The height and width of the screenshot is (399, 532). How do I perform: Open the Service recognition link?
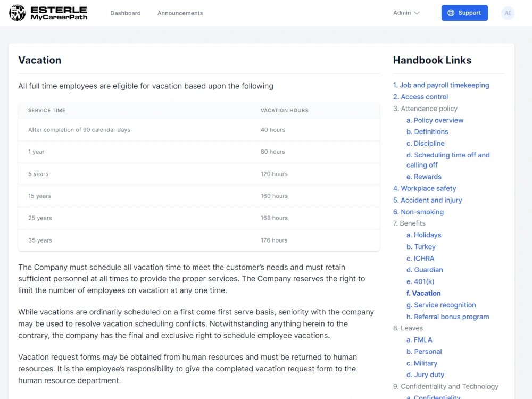coord(441,305)
